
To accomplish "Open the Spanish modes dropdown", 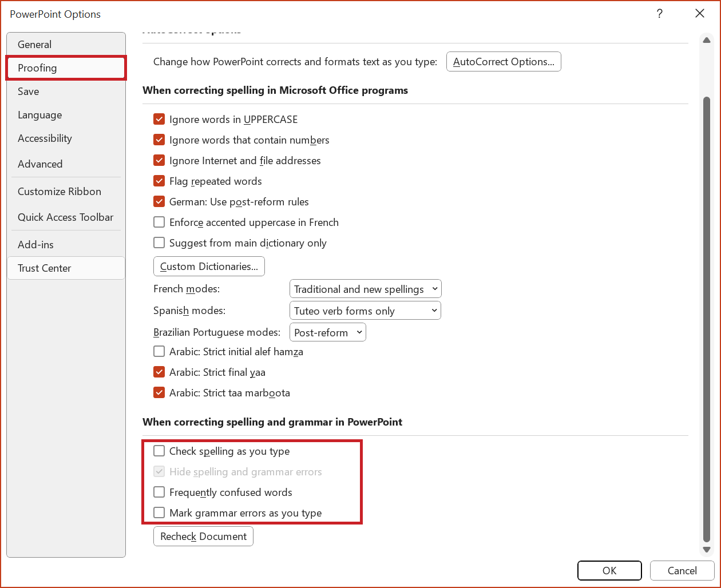I will coord(365,311).
